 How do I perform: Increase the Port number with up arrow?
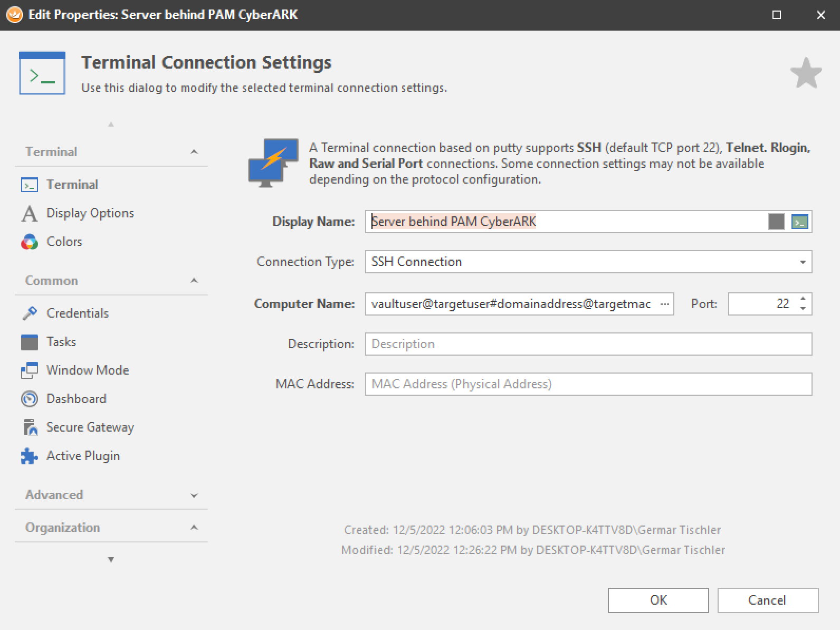803,299
